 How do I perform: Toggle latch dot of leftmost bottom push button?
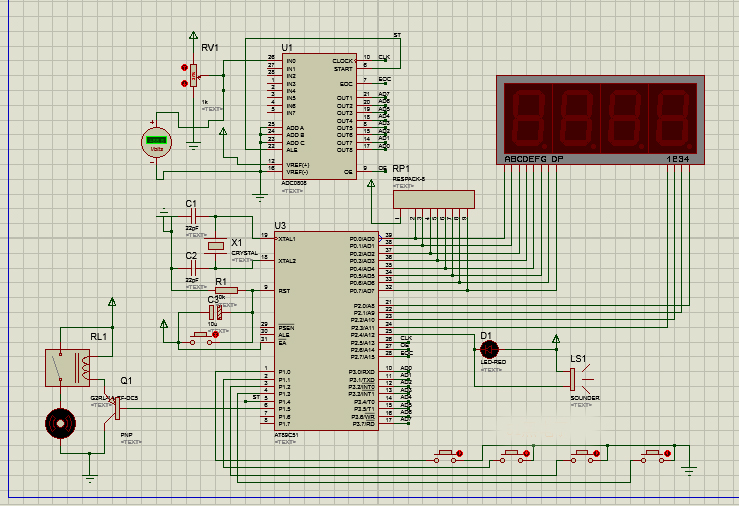[460, 453]
